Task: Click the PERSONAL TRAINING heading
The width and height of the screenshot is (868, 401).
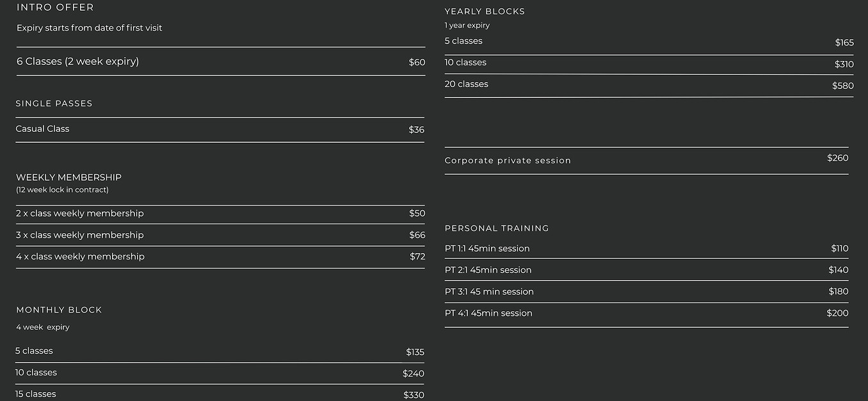Action: click(x=497, y=228)
